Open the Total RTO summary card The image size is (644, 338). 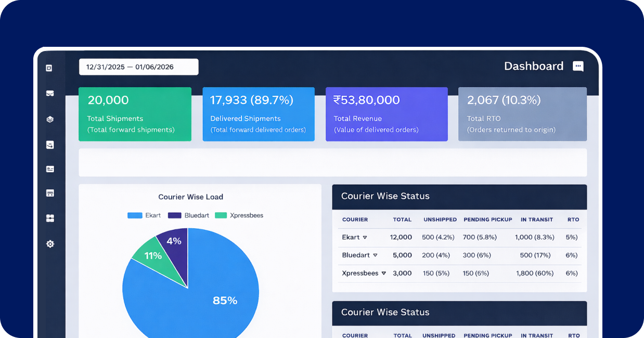click(x=522, y=114)
